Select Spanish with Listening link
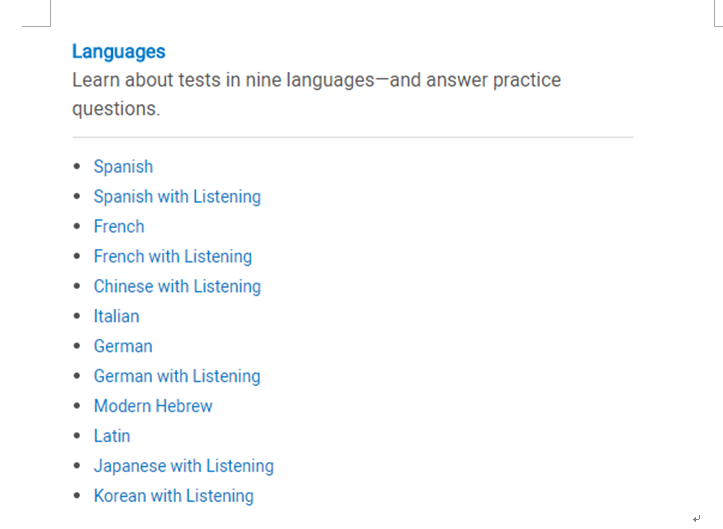Image resolution: width=723 pixels, height=529 pixels. click(177, 196)
